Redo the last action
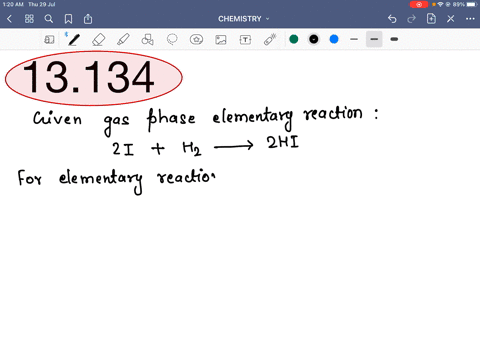480x360 pixels. tap(412, 19)
